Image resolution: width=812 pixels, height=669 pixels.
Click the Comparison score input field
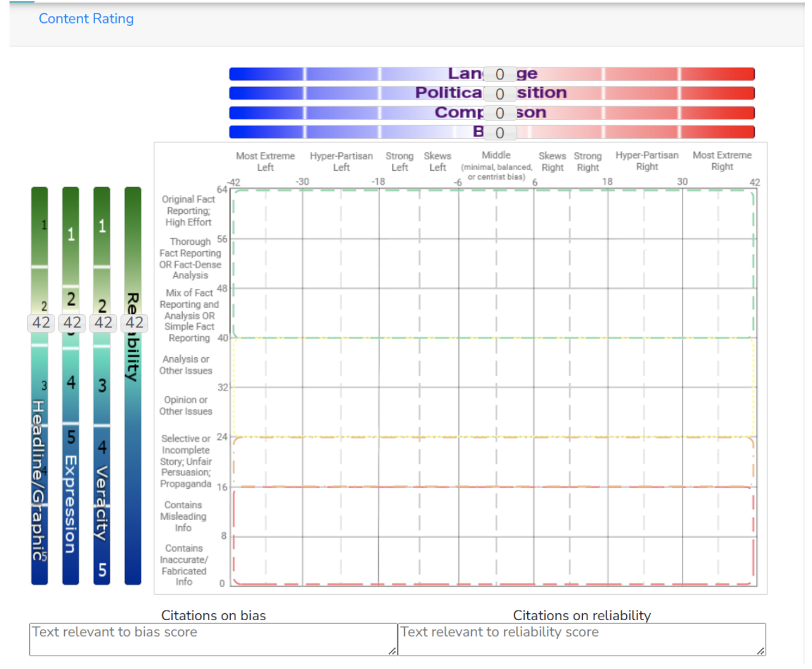pos(499,112)
